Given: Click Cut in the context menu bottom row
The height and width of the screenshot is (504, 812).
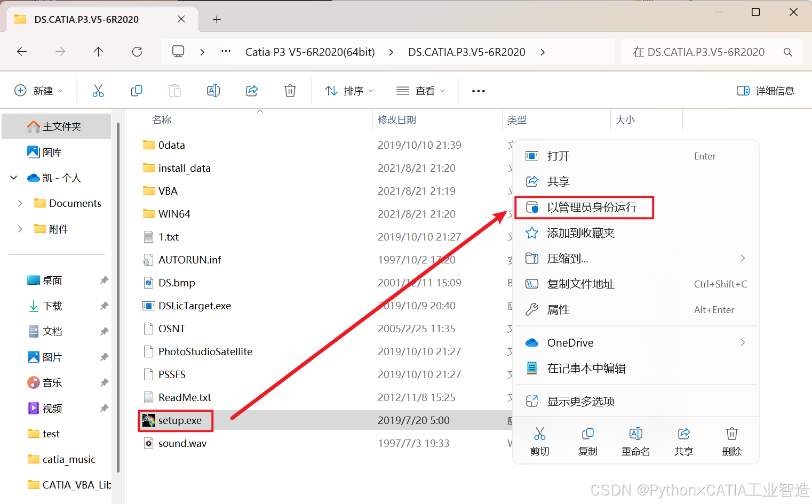Looking at the screenshot, I should tap(540, 442).
